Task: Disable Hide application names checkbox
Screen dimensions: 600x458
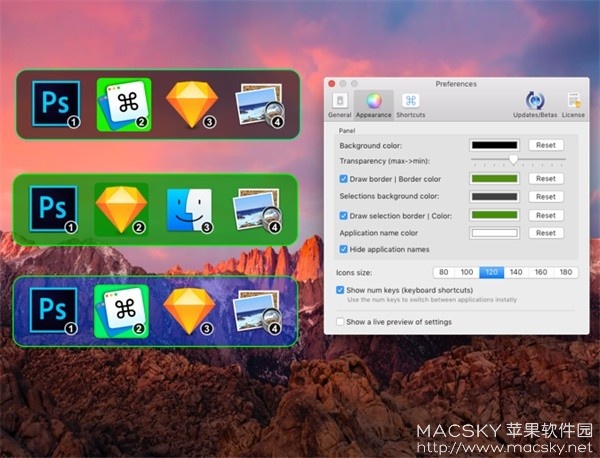Action: [x=343, y=249]
